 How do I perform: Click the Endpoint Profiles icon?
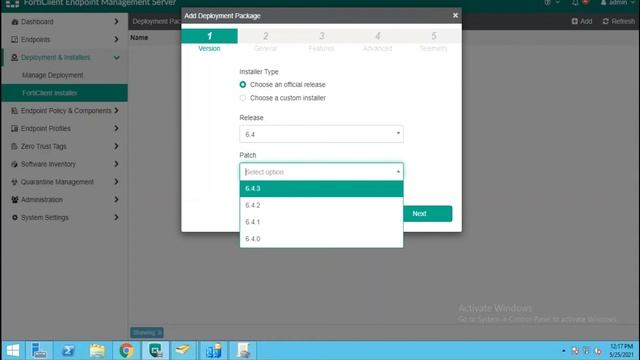[15, 129]
